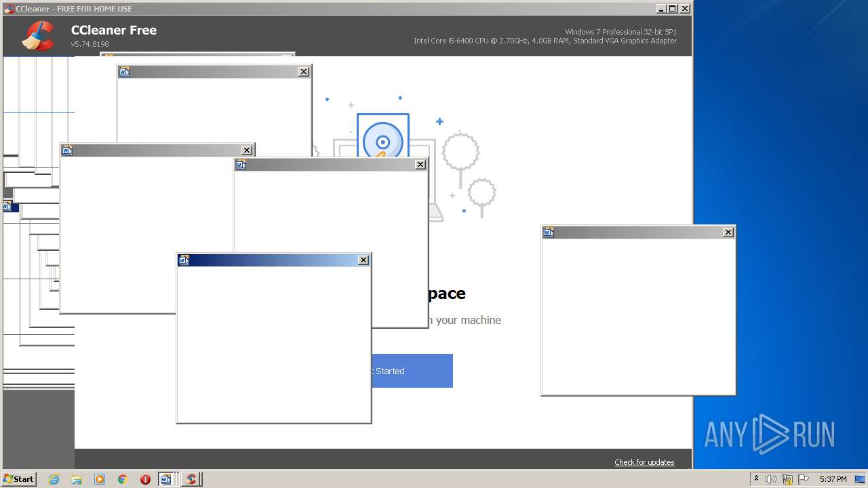Click the network tray icon

point(787,479)
